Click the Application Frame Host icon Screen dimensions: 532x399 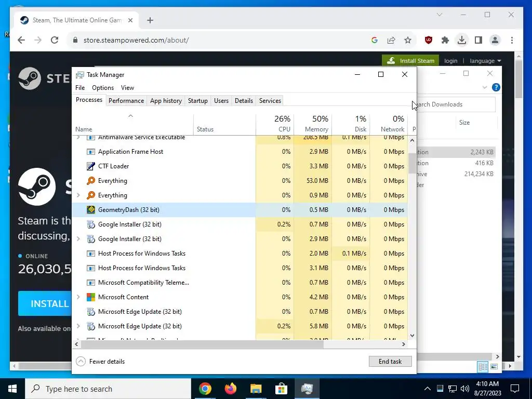[x=90, y=152]
